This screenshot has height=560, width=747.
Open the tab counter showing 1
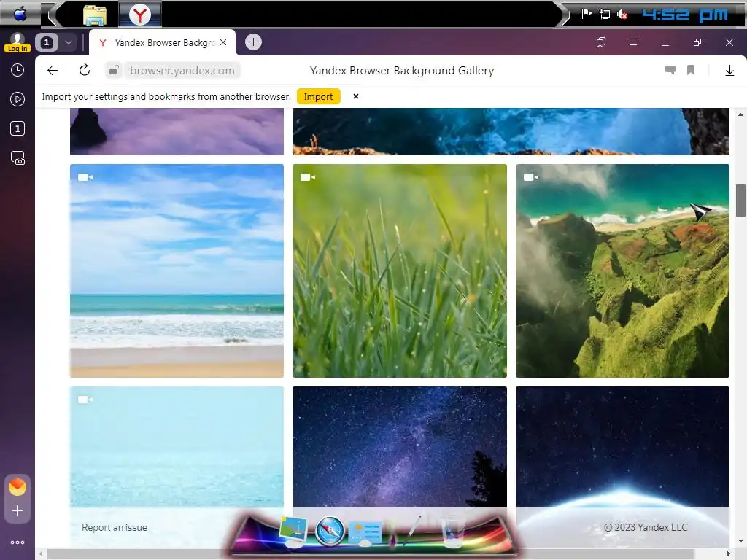pos(46,42)
